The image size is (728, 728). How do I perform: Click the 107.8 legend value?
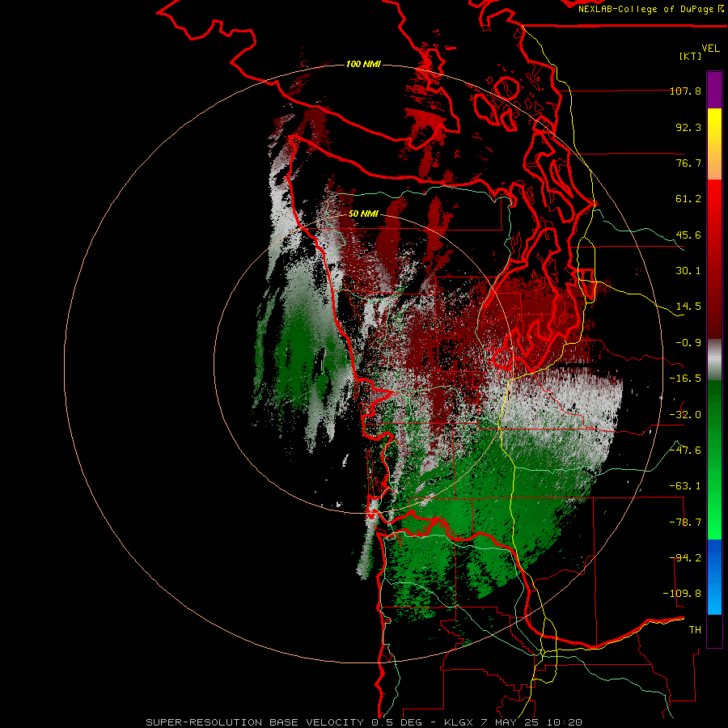pyautogui.click(x=685, y=91)
